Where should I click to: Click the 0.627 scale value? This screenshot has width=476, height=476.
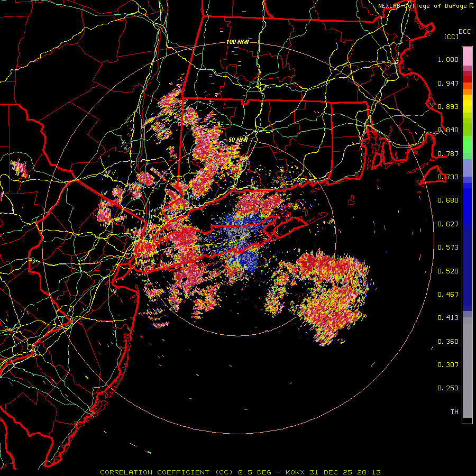click(x=448, y=224)
